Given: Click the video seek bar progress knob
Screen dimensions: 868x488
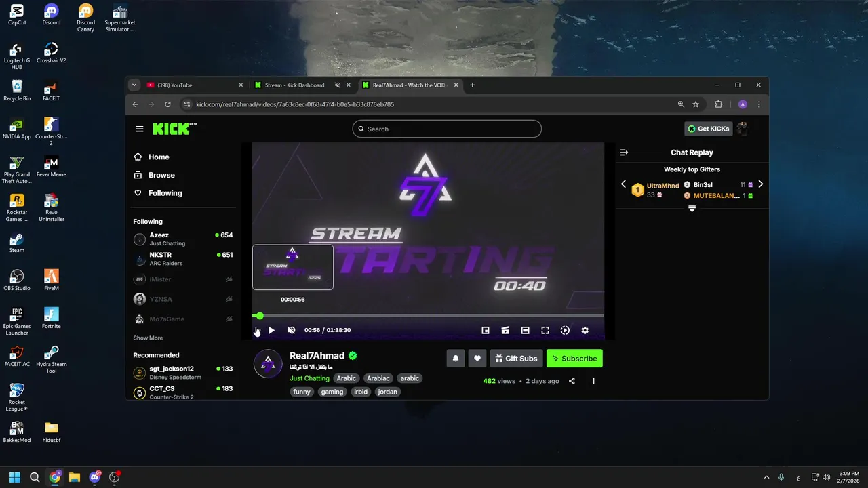Looking at the screenshot, I should pyautogui.click(x=260, y=316).
